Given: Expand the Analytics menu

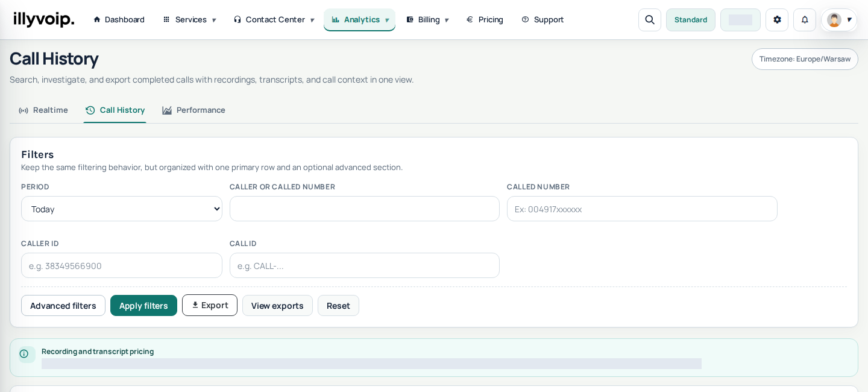Looking at the screenshot, I should 360,19.
